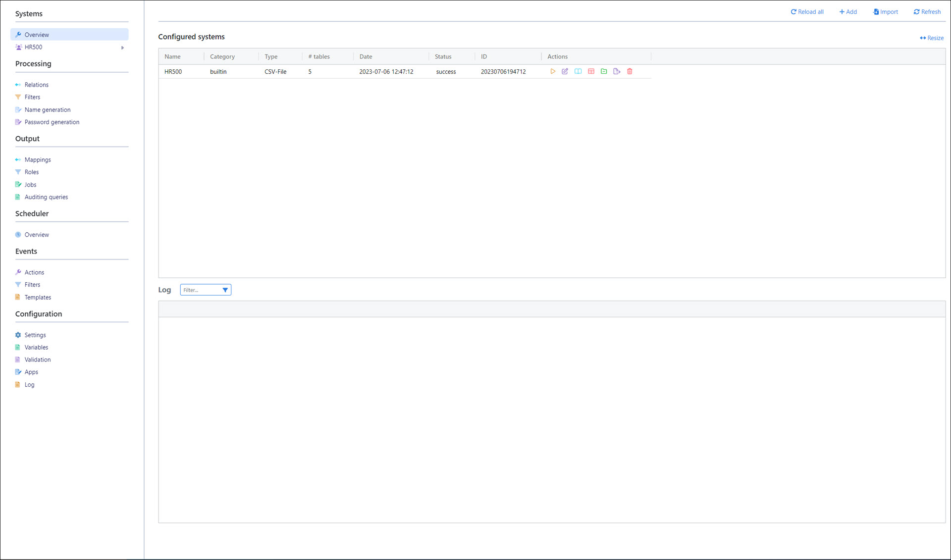Click the Resize link

click(x=932, y=38)
